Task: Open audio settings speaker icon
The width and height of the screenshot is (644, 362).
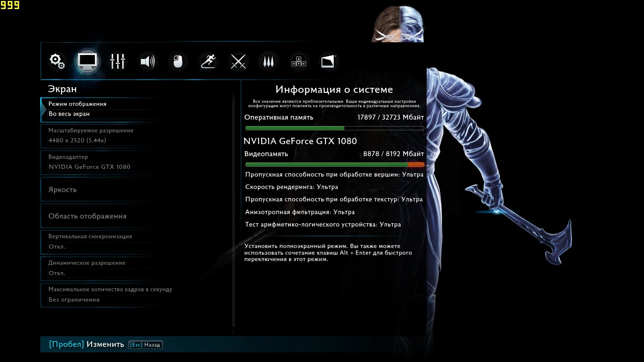Action: pos(148,61)
